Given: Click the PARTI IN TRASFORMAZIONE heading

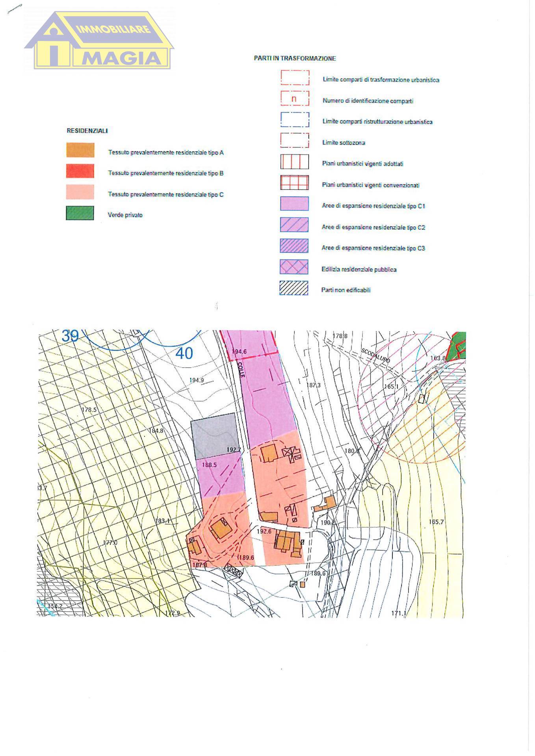Looking at the screenshot, I should tap(295, 58).
